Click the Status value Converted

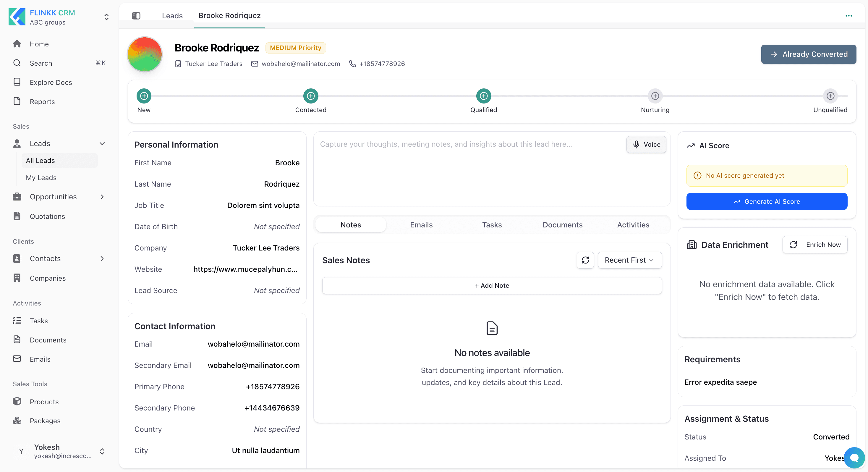click(831, 437)
